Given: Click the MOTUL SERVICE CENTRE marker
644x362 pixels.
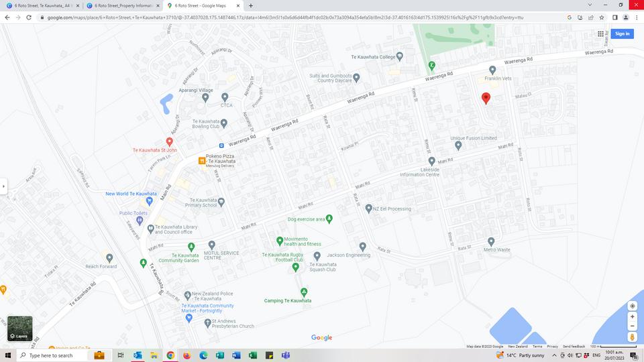Looking at the screenshot, I should point(211,245).
